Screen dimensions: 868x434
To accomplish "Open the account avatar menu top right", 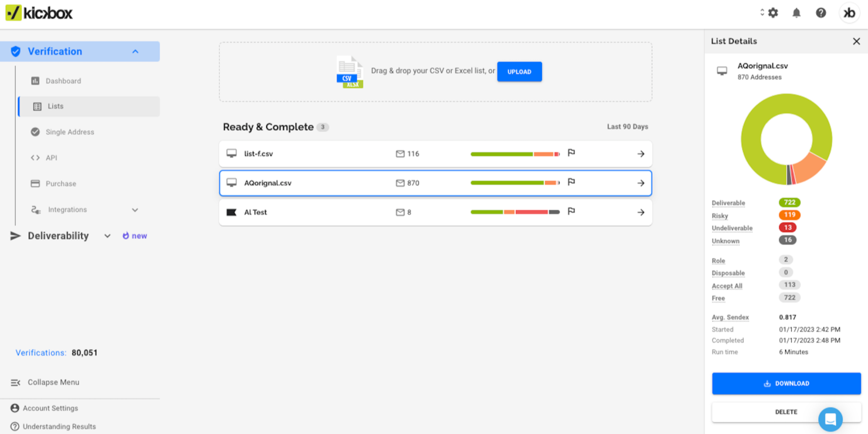I will pos(849,12).
